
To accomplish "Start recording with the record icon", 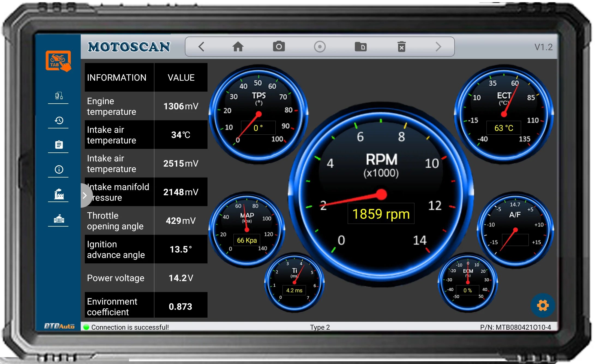I will click(320, 47).
